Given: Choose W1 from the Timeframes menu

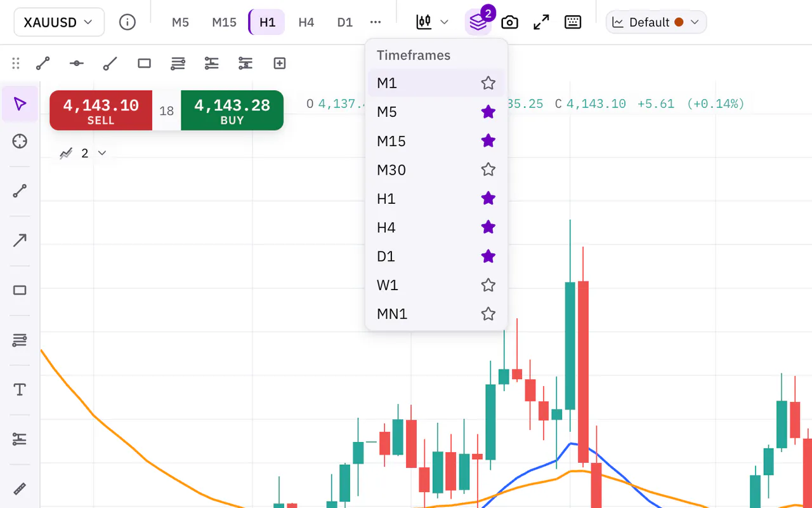Looking at the screenshot, I should pyautogui.click(x=436, y=285).
